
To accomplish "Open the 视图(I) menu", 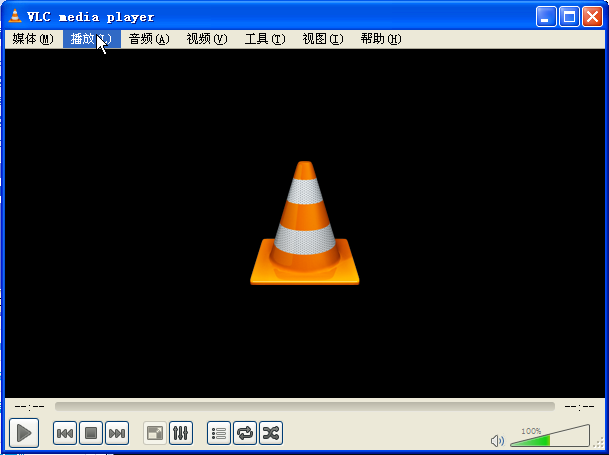I will pos(323,39).
